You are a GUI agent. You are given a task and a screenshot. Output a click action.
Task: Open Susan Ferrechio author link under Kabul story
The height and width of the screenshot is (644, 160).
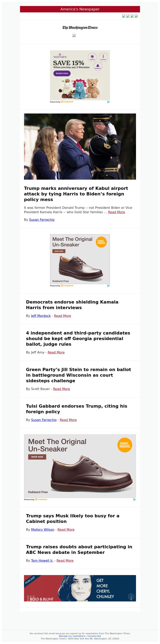(x=42, y=220)
